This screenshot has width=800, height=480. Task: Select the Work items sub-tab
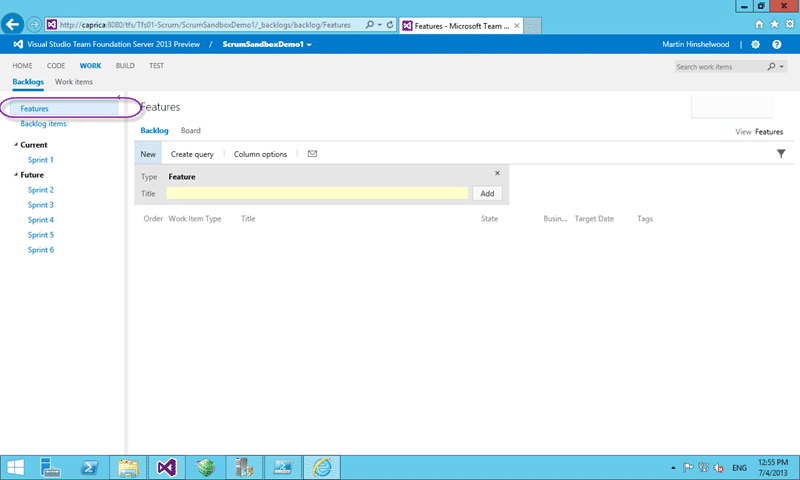[74, 82]
